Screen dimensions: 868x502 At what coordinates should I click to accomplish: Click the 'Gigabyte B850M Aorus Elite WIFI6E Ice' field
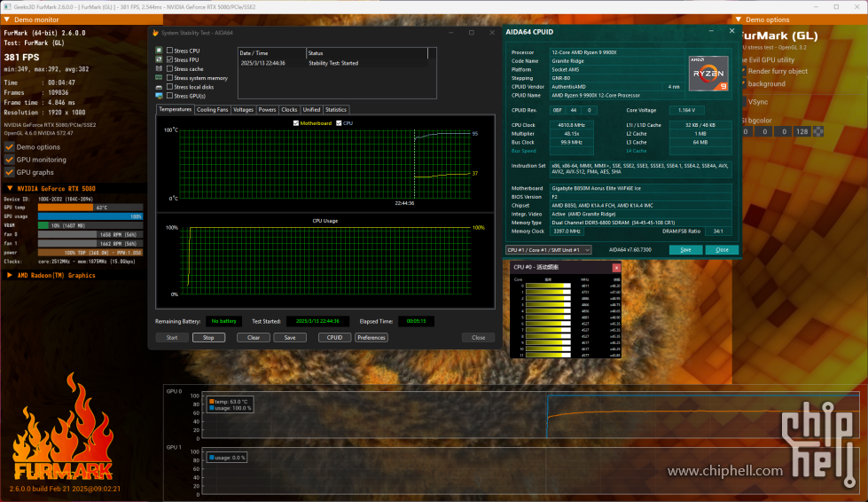pyautogui.click(x=640, y=188)
